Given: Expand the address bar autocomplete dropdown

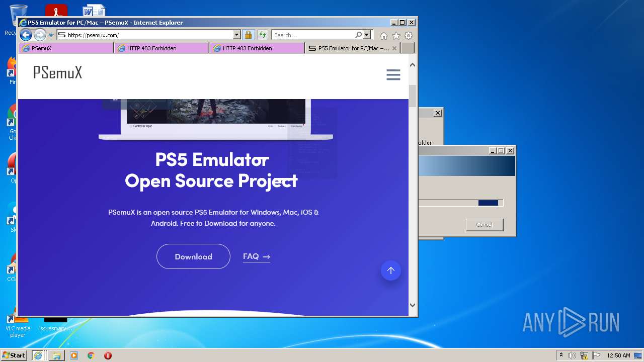Looking at the screenshot, I should (237, 35).
